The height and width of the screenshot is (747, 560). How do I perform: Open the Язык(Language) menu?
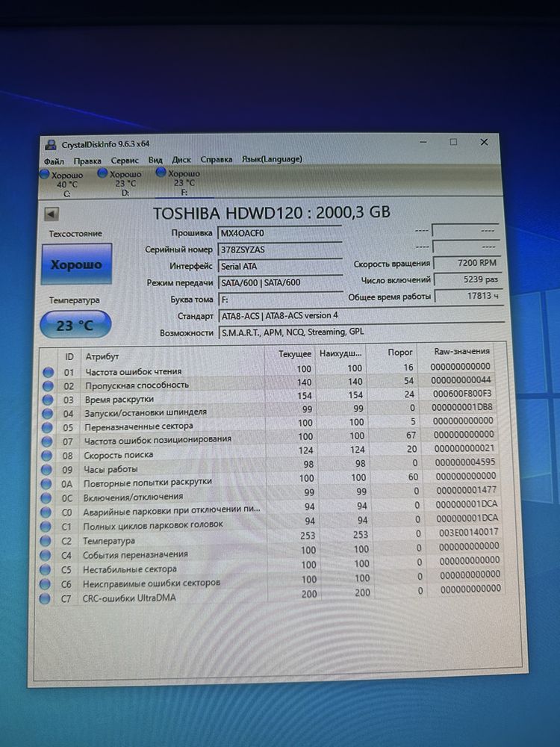pyautogui.click(x=272, y=158)
